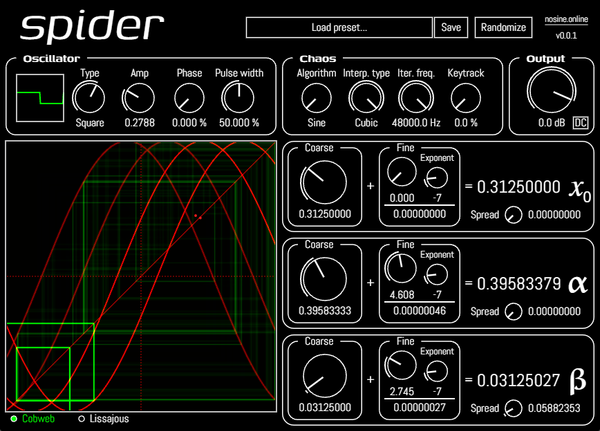Open the Load preset dropdown
Screen dimensions: 600x431
(x=339, y=28)
